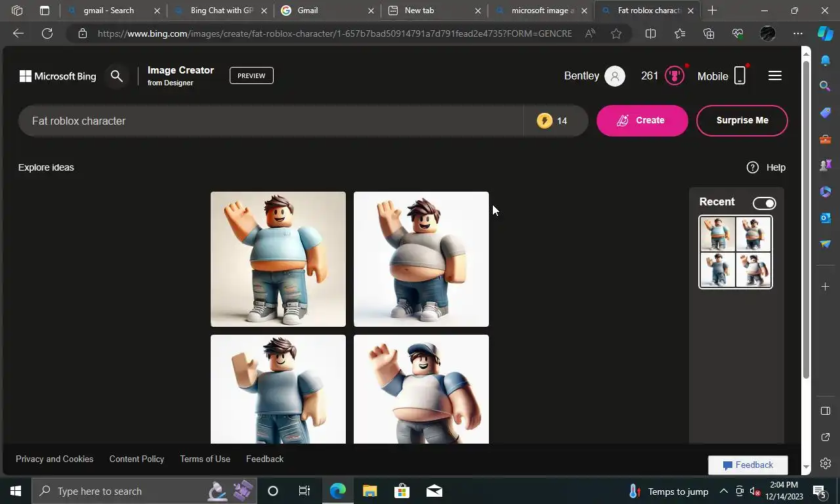840x504 pixels.
Task: Open Bing hamburger menu
Action: pos(775,76)
